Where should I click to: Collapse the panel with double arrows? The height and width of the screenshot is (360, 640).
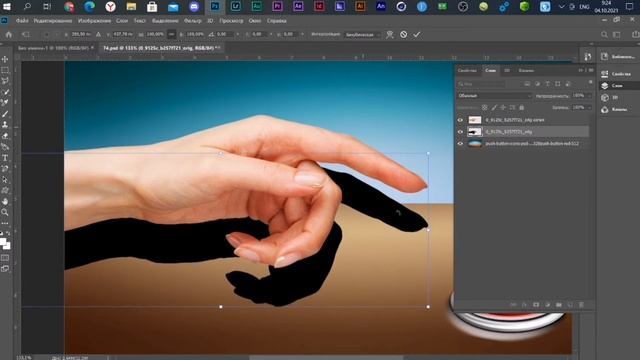coord(580,70)
